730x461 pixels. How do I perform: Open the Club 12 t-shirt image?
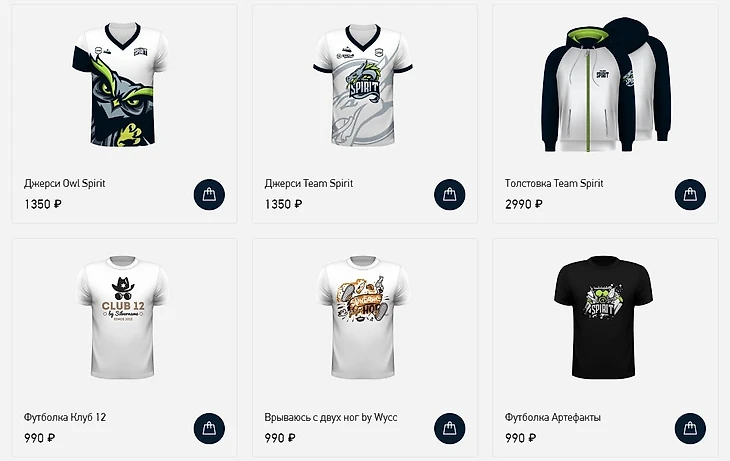pyautogui.click(x=122, y=317)
